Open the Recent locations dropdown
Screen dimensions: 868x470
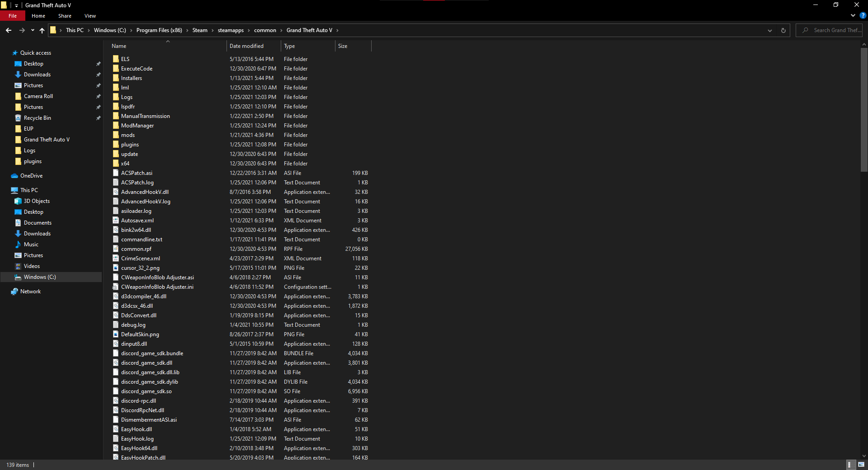point(33,30)
